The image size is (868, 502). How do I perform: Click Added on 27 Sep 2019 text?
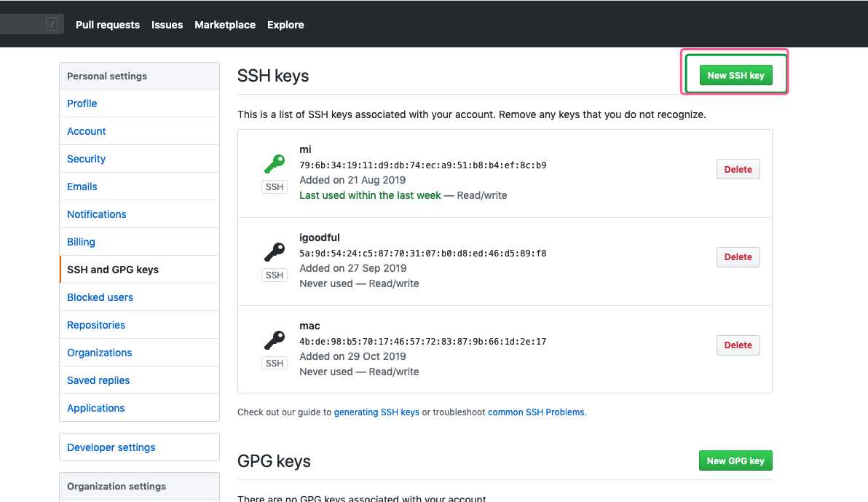[x=353, y=268]
